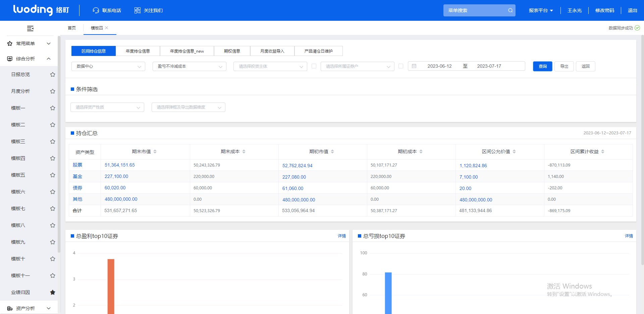Click the calendar icon in date range field
Viewport: 644px width, 314px height.
coord(414,66)
